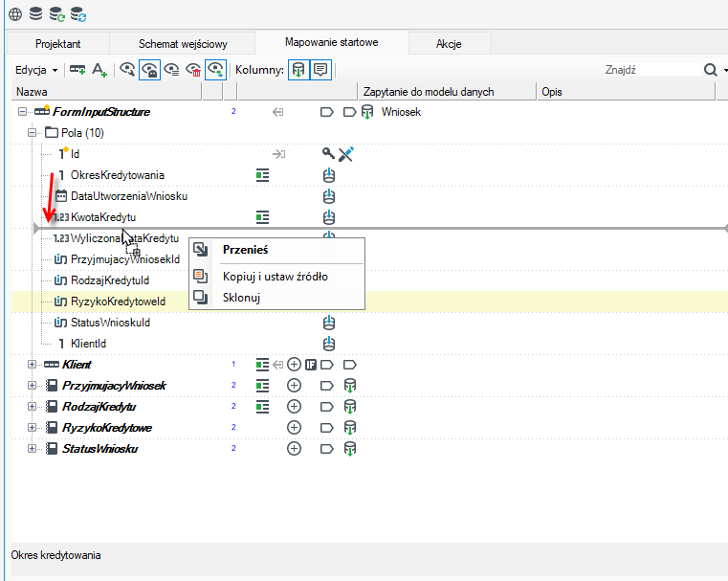The width and height of the screenshot is (728, 581).
Task: Toggle the eye with red trash icon
Action: 193,70
